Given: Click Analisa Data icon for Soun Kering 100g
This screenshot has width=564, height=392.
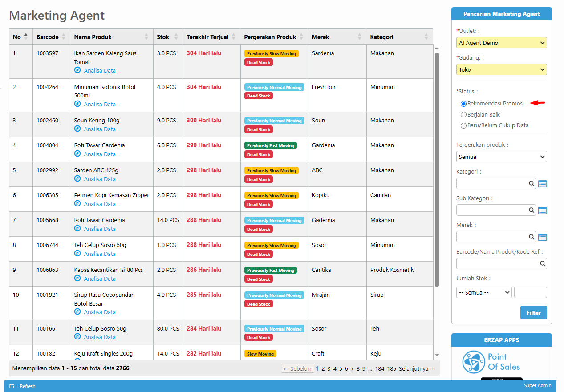Looking at the screenshot, I should [x=77, y=129].
